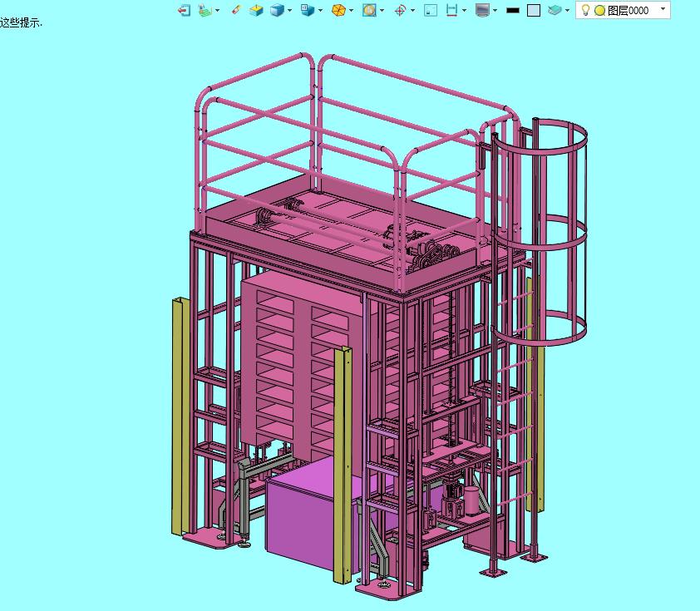Expand the orange polyhedron dropdown arrow

point(352,10)
